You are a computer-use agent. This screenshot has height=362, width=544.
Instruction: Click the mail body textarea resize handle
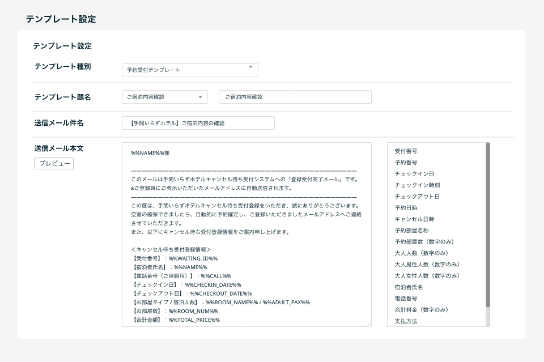pyautogui.click(x=369, y=324)
